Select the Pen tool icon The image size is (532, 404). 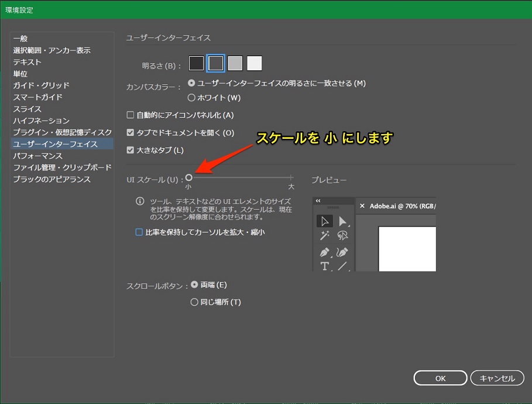(325, 252)
